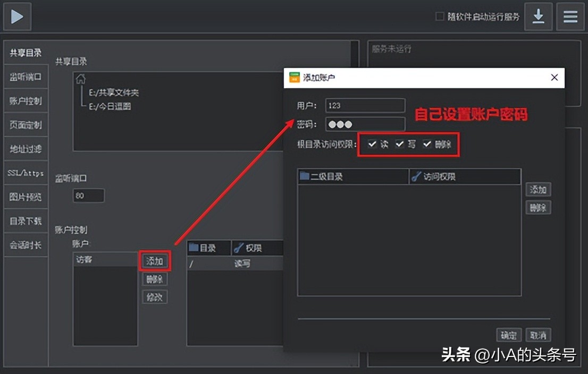
Task: Toggle the 随软件启动运行服务 checkbox
Action: click(439, 16)
